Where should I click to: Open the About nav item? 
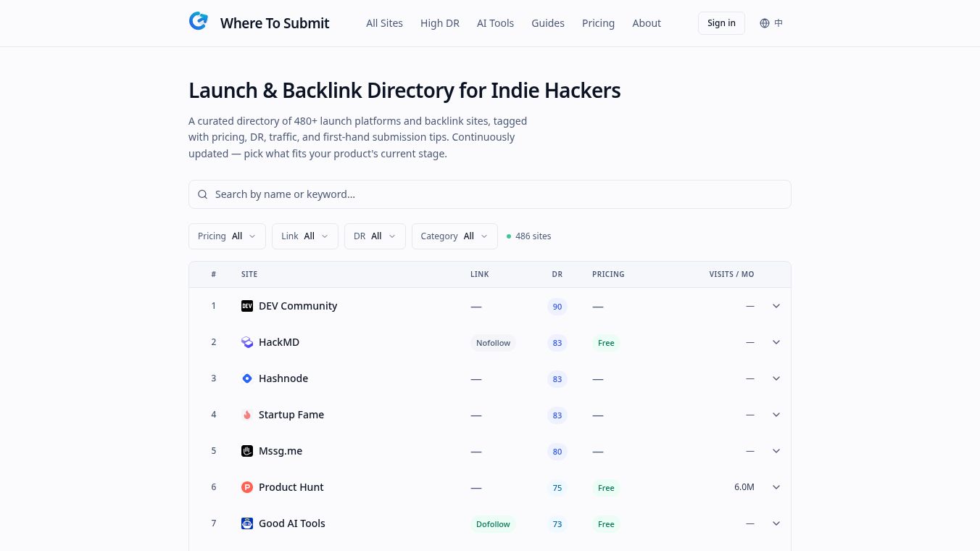click(x=647, y=23)
